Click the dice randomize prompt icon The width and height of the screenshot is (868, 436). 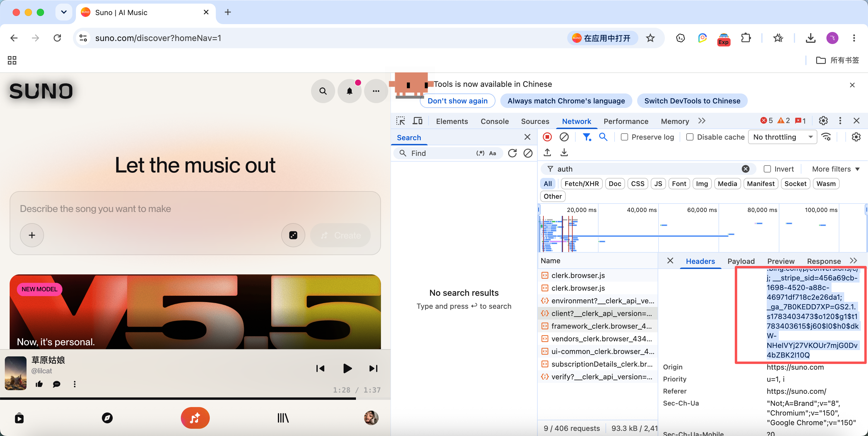pos(293,235)
